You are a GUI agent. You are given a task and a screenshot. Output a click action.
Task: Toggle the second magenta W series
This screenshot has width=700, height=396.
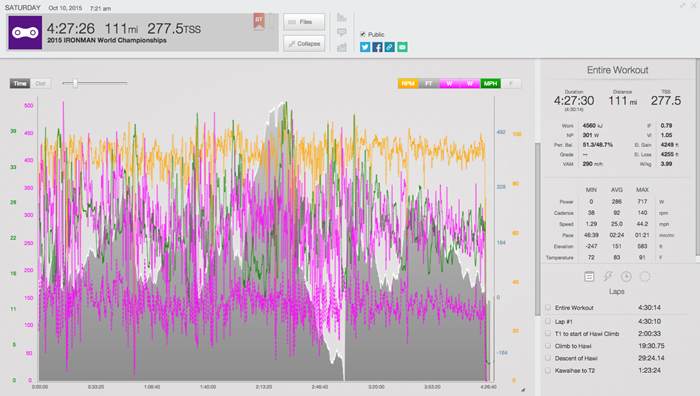[470, 83]
